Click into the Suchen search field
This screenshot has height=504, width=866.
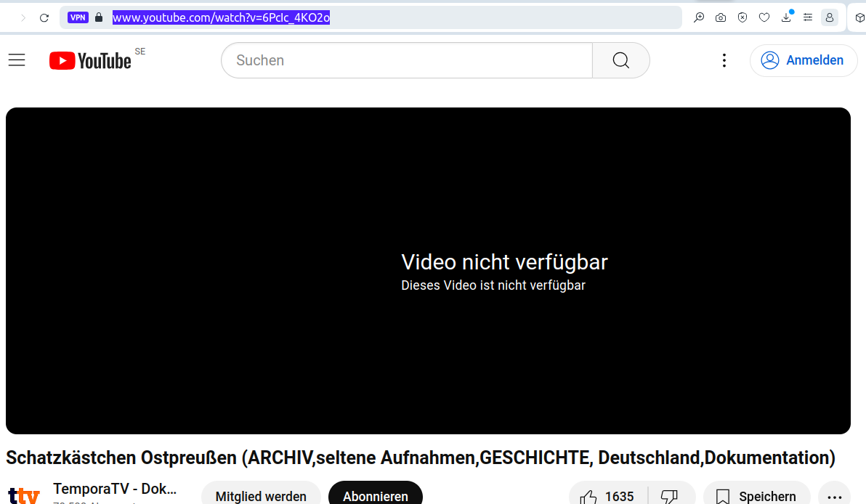click(x=407, y=60)
